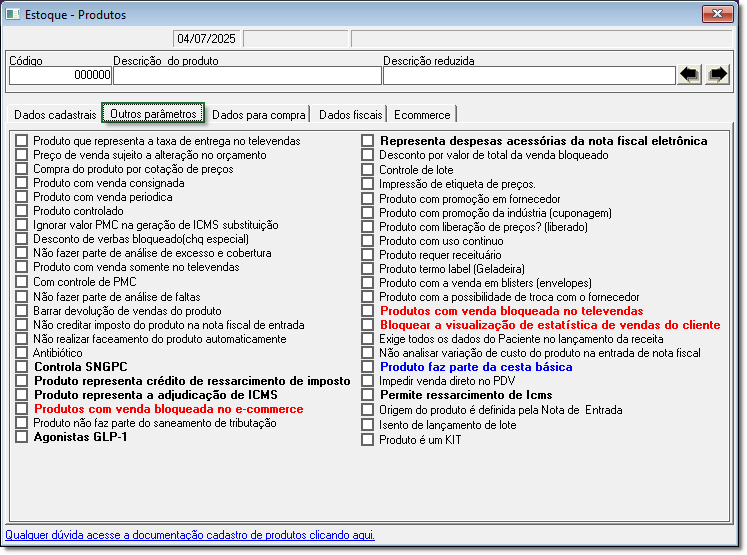Open the Dados cadastrais tab
Image resolution: width=747 pixels, height=555 pixels.
(x=55, y=115)
